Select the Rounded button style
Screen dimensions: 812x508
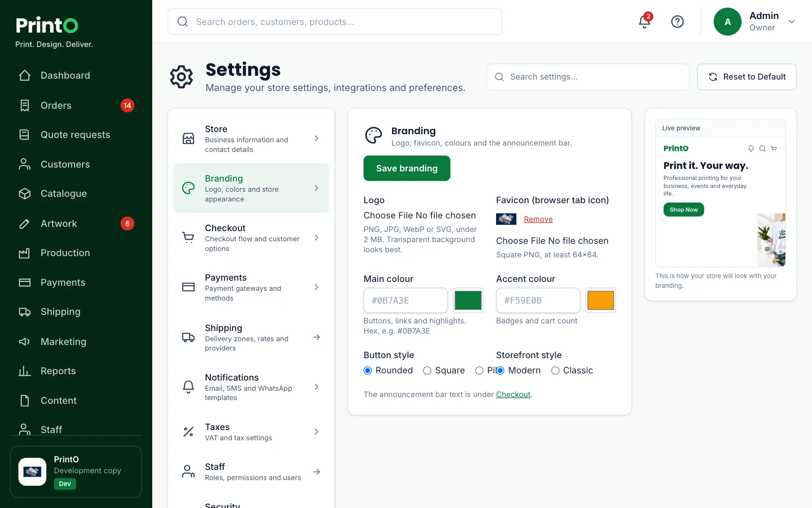[x=368, y=370]
